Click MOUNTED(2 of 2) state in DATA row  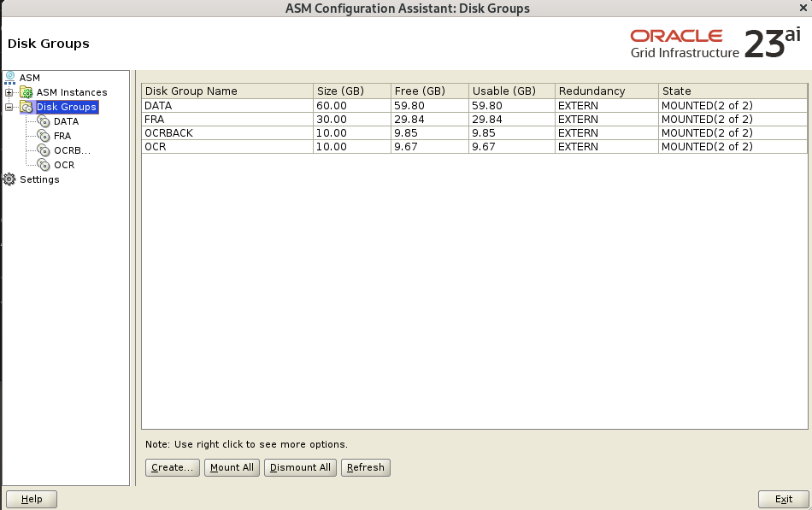point(733,106)
